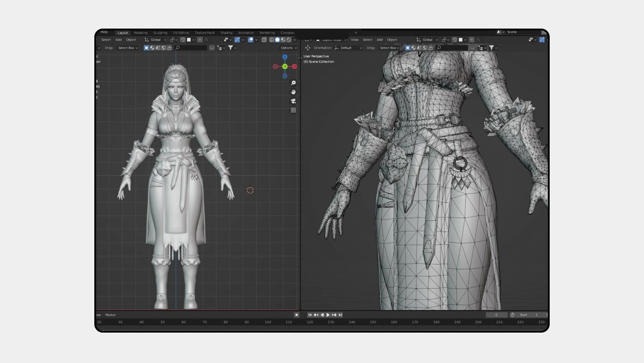Click the pan hand icon in left viewport
644x363 pixels.
(x=293, y=92)
